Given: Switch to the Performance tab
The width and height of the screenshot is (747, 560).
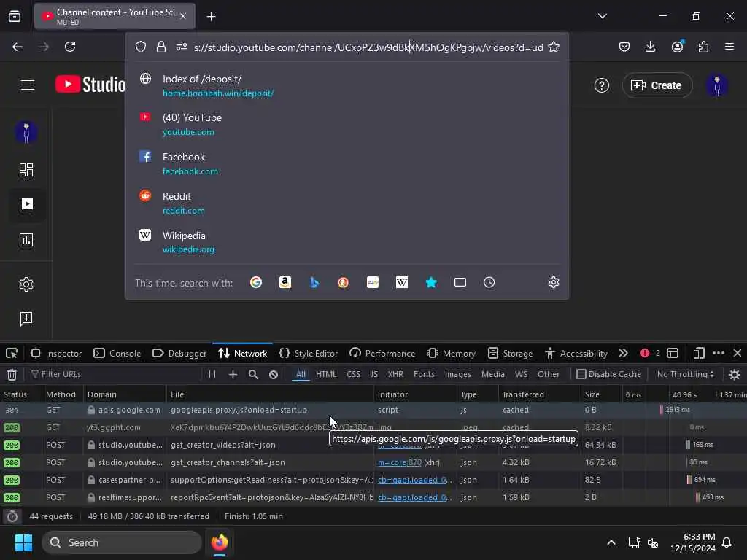Looking at the screenshot, I should click(382, 354).
